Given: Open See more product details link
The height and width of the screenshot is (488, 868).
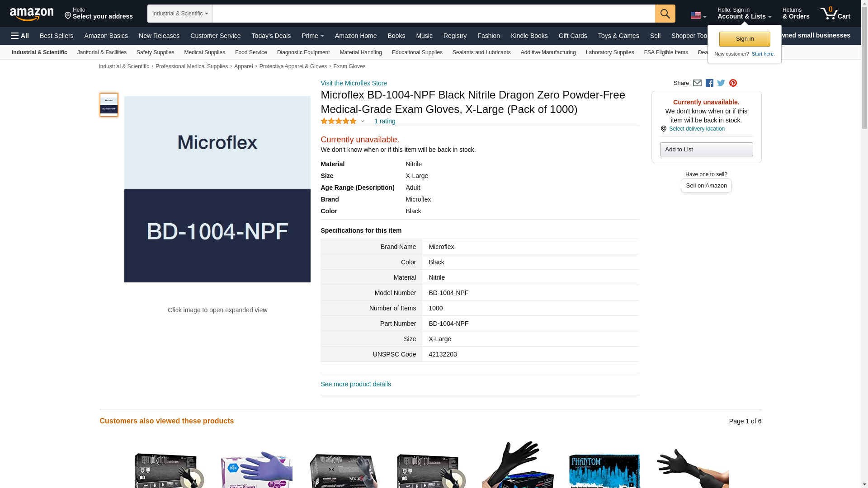Looking at the screenshot, I should pyautogui.click(x=355, y=384).
